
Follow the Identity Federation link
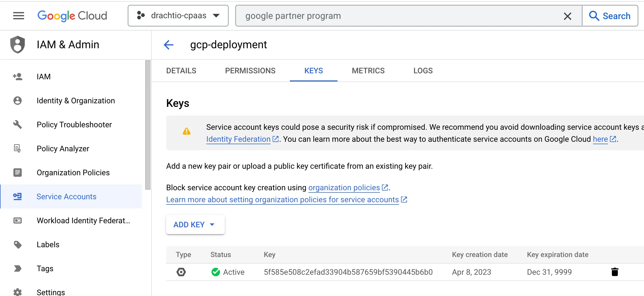tap(238, 139)
